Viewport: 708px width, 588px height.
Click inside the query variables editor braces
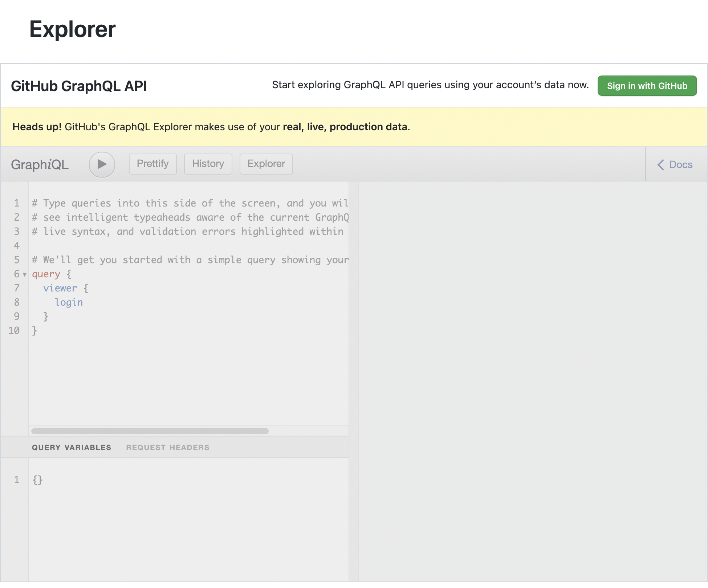click(37, 480)
